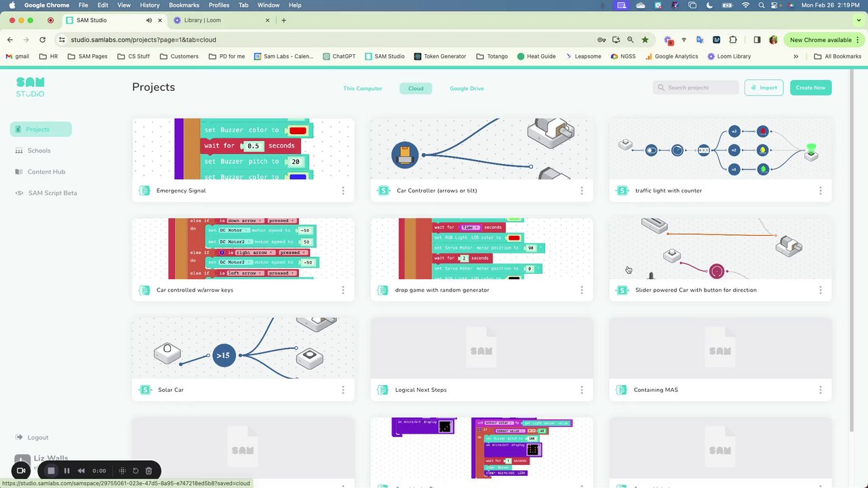Open Car Controller (arrows or tilt) thumbnail

(x=481, y=149)
